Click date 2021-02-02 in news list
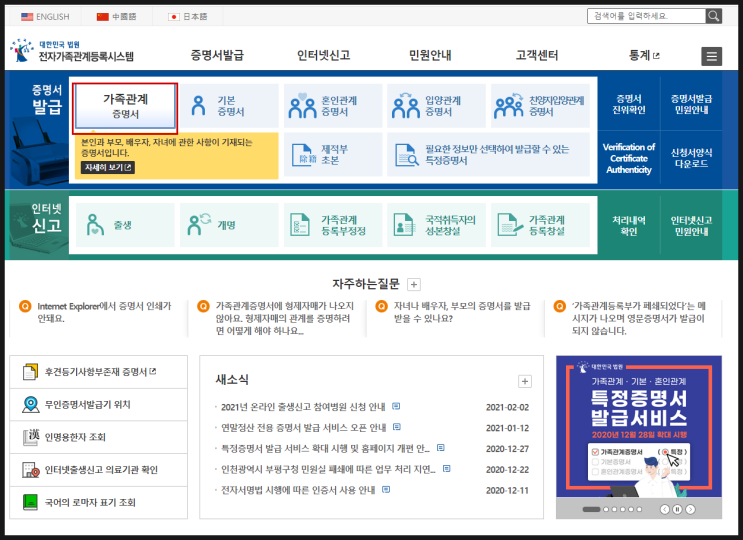 pos(507,407)
